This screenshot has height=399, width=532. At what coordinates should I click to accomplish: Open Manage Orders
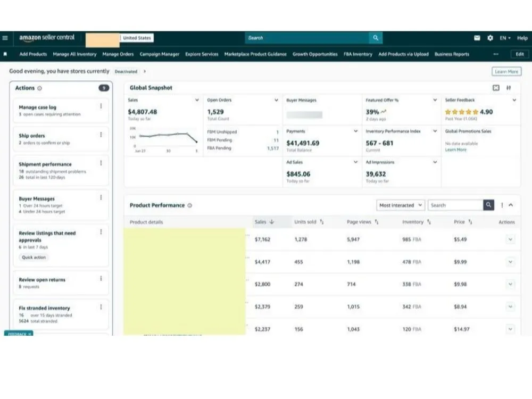tap(118, 54)
